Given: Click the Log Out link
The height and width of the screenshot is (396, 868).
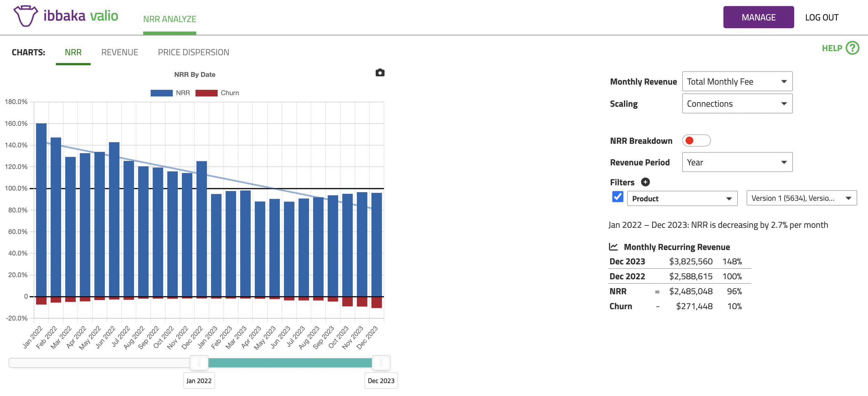Looking at the screenshot, I should 821,17.
